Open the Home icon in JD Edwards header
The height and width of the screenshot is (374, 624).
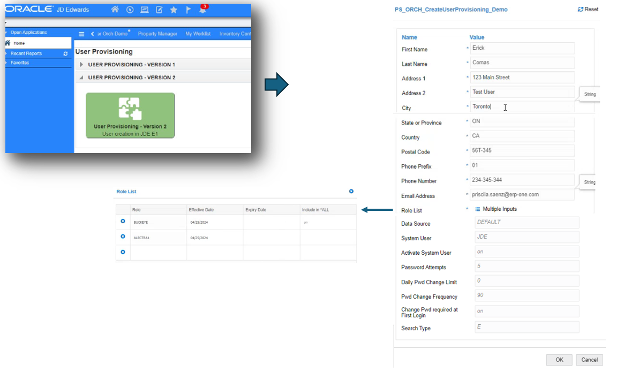tap(115, 9)
